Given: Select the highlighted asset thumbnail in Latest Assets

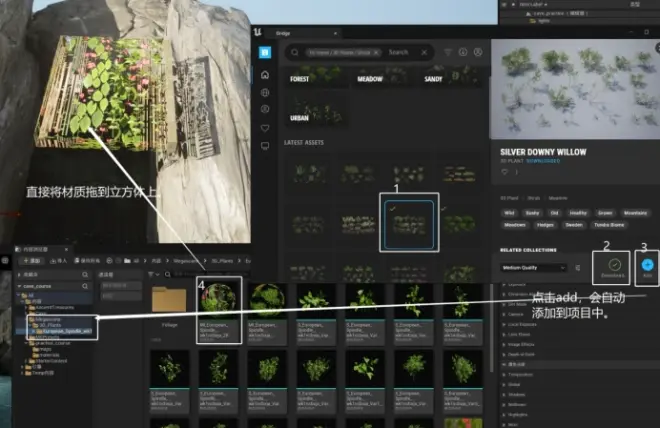Looking at the screenshot, I should click(408, 223).
